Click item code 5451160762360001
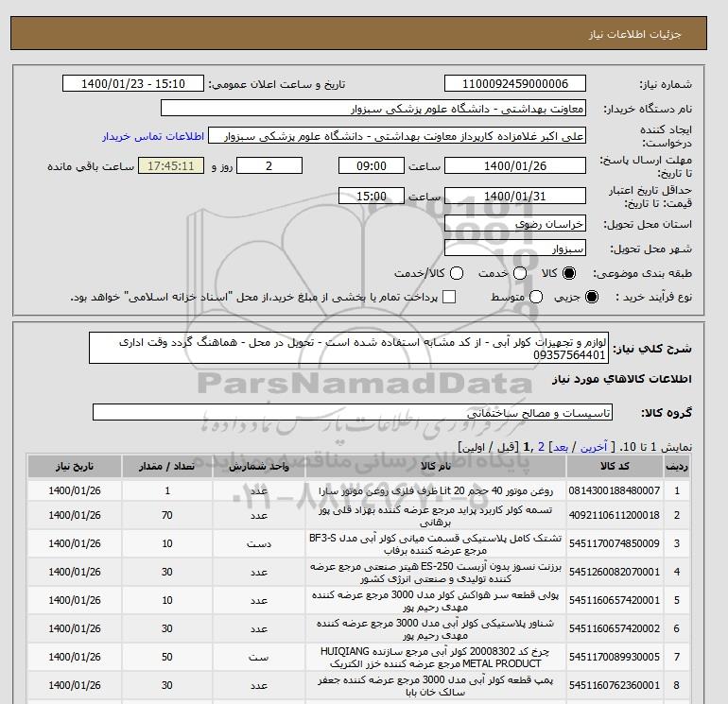The width and height of the screenshot is (728, 704). (615, 685)
